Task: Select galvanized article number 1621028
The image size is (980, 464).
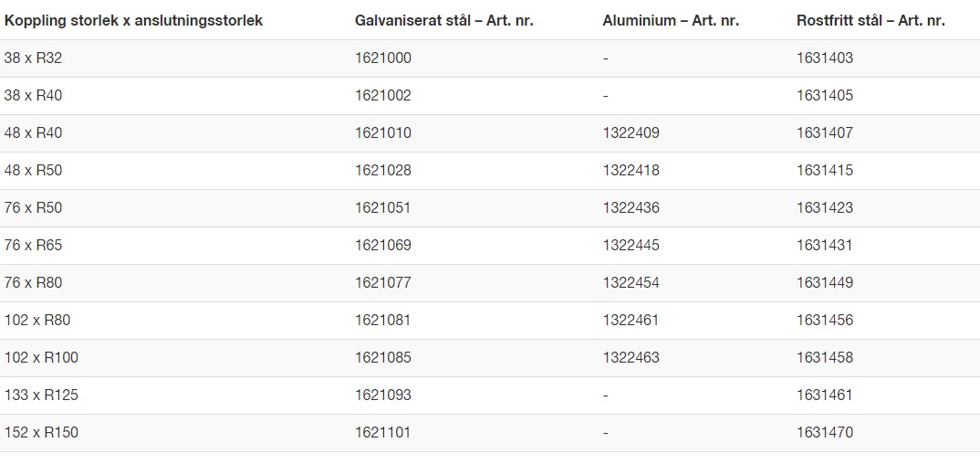Action: [x=383, y=171]
